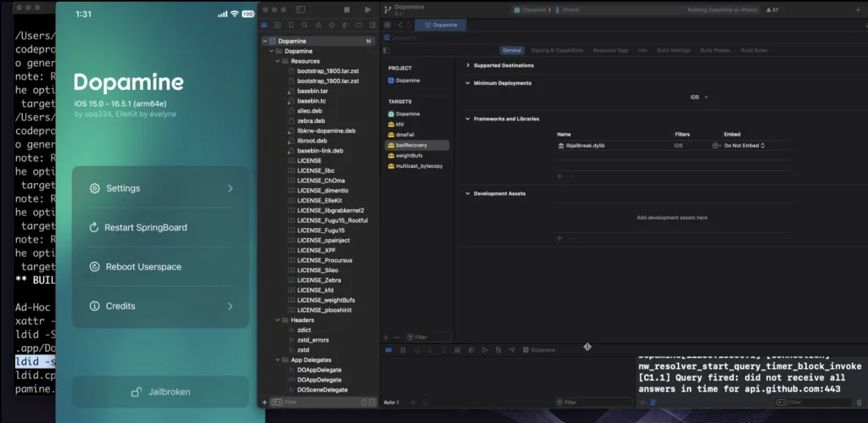Select the Dopamine editor tab

440,25
